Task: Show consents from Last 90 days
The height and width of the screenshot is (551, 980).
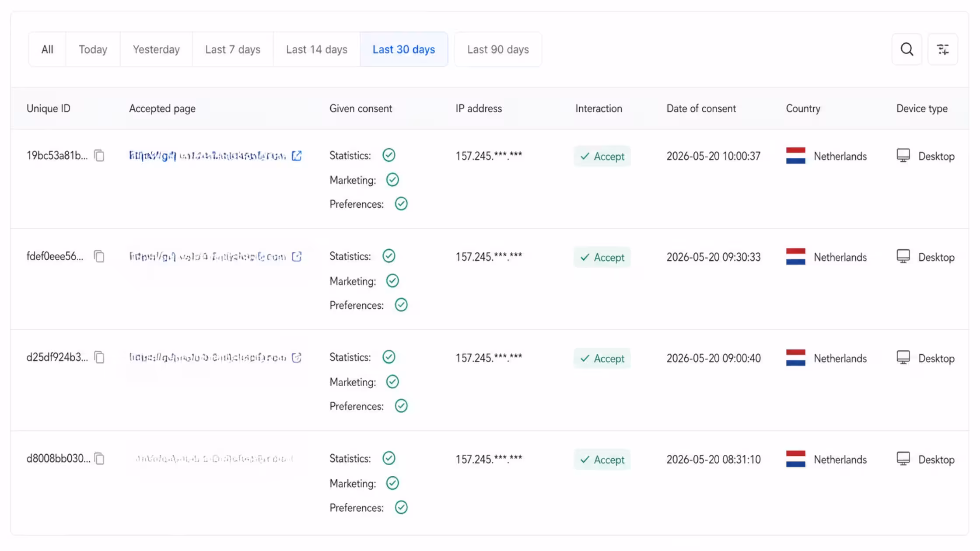Action: [498, 49]
